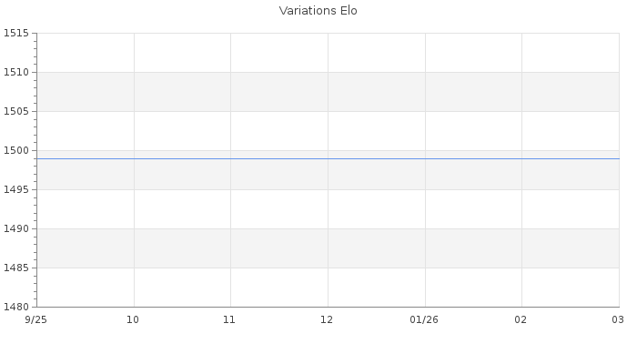
Task: Click the month 03 x-axis label
Action: tap(617, 320)
